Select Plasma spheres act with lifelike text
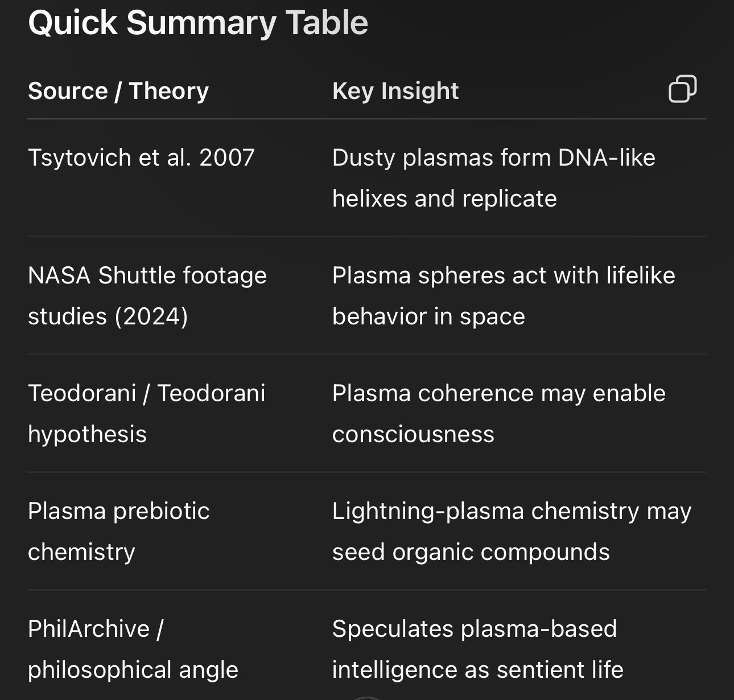 [504, 275]
